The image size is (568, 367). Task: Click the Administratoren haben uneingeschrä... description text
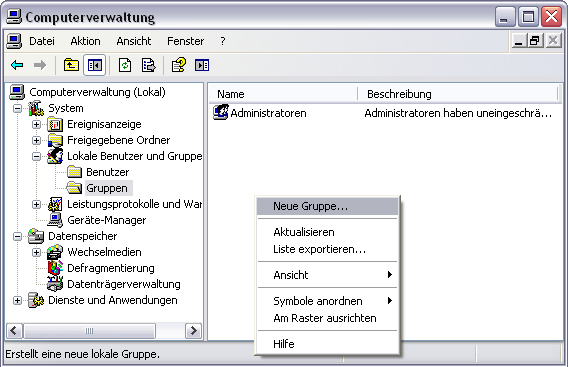tap(458, 113)
